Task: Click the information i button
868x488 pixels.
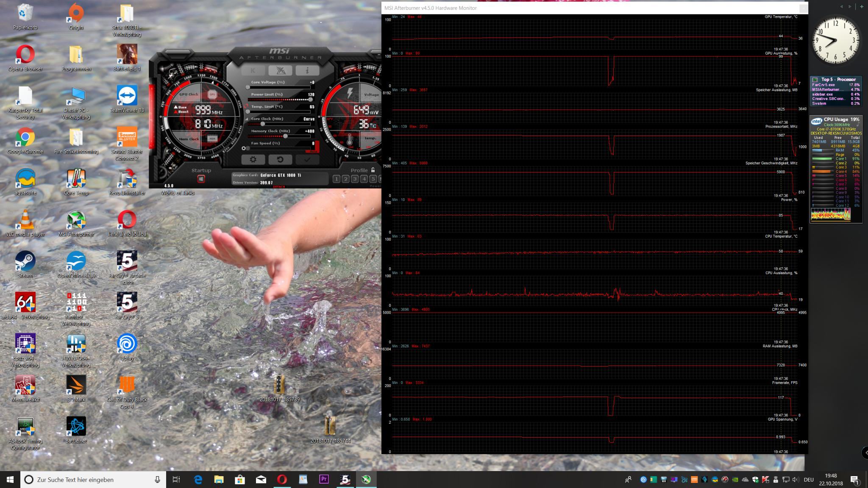Action: [x=307, y=71]
